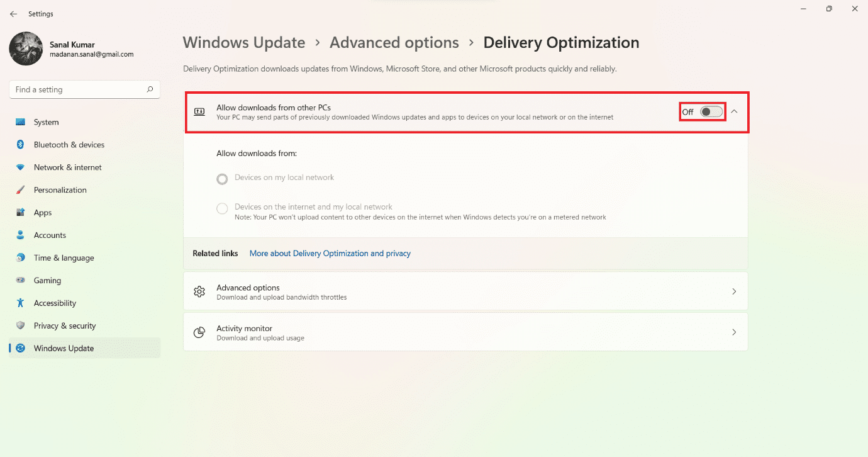Open More about Delivery Optimization and privacy

(330, 253)
